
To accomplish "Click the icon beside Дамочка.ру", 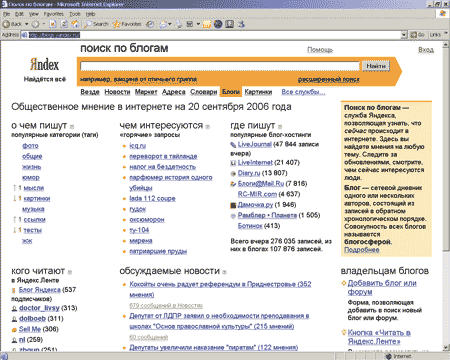I will (233, 205).
